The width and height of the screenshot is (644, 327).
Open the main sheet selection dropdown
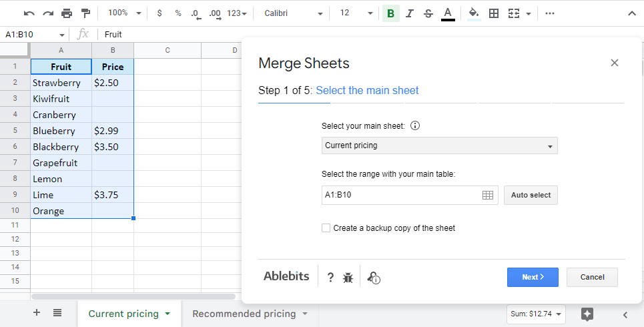pos(440,146)
